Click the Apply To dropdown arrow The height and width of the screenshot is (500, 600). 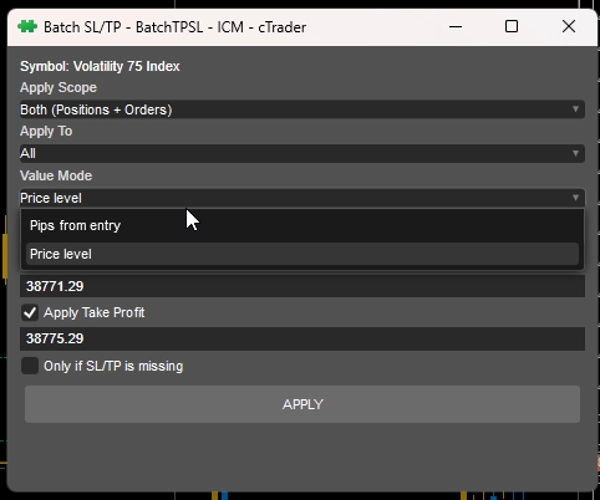click(x=576, y=154)
